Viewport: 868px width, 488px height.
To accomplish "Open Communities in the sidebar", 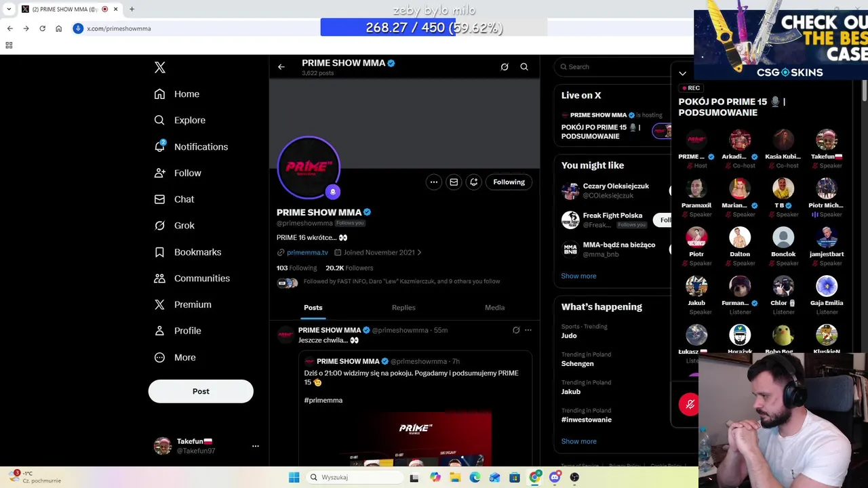I will 192,278.
